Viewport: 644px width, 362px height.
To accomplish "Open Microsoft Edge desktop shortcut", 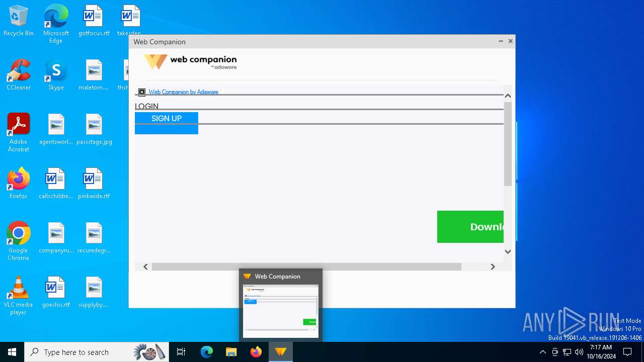I will (x=56, y=24).
